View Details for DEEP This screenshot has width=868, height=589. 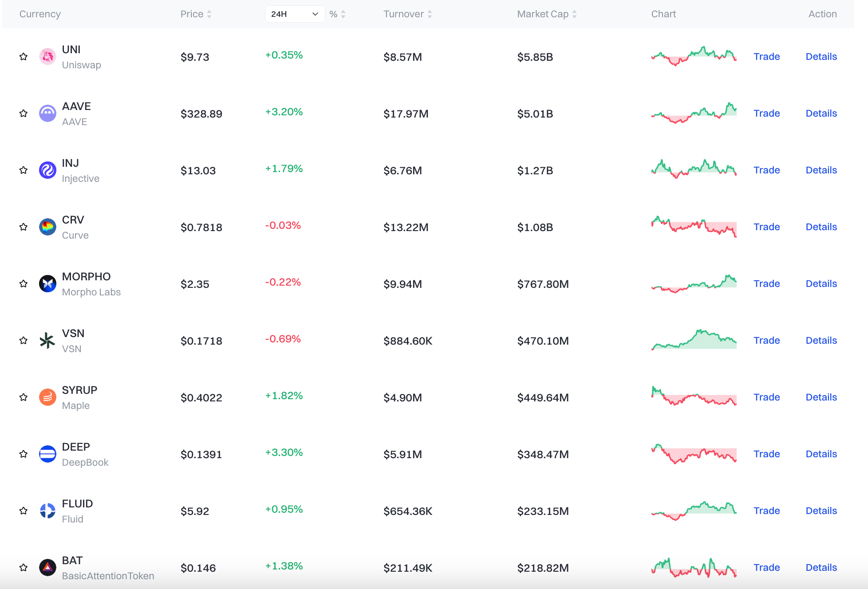click(x=821, y=454)
